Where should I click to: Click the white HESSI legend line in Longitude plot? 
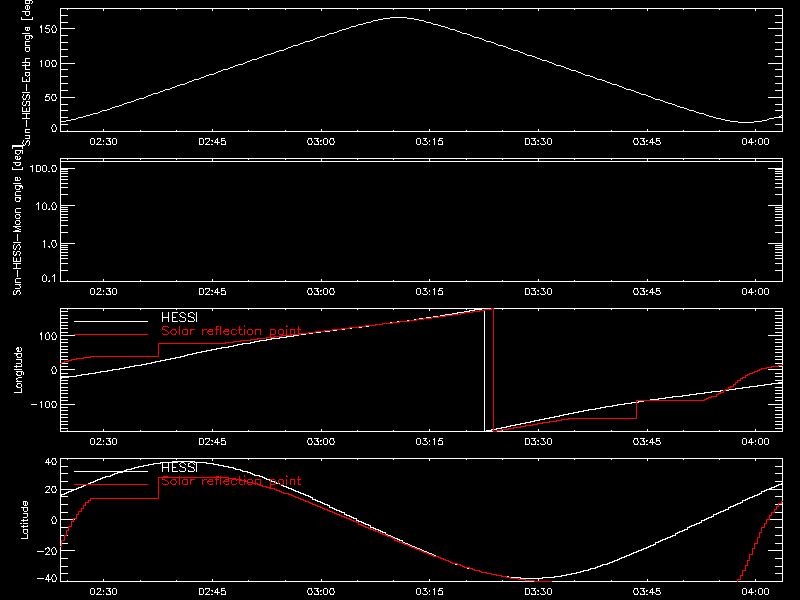pos(111,321)
